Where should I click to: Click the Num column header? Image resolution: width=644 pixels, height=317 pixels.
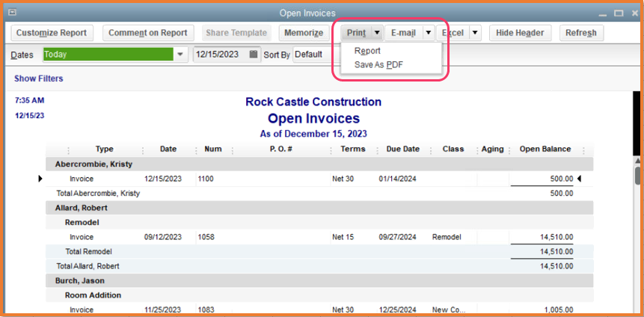pyautogui.click(x=213, y=149)
